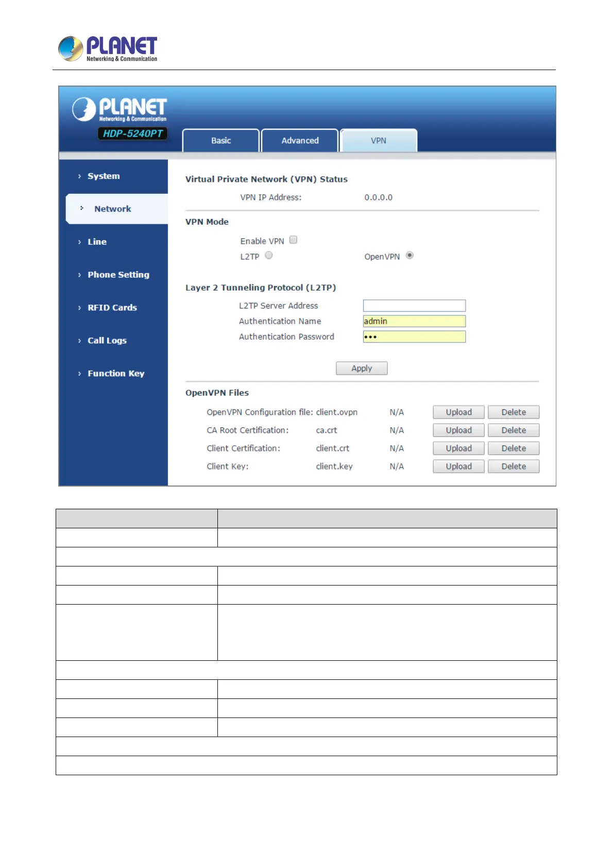The height and width of the screenshot is (868, 613).
Task: Upload the Client Key client.key
Action: [x=458, y=466]
